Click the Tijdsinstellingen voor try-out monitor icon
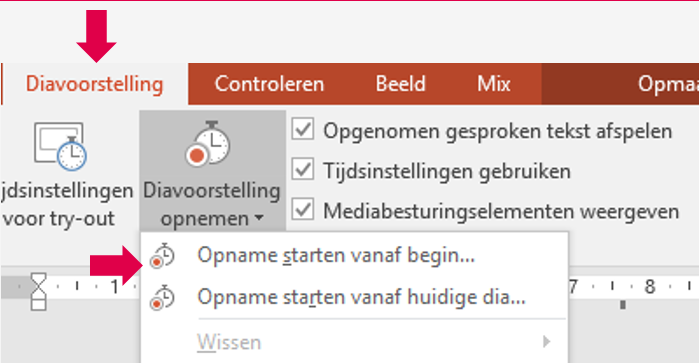The width and height of the screenshot is (699, 363). (60, 146)
